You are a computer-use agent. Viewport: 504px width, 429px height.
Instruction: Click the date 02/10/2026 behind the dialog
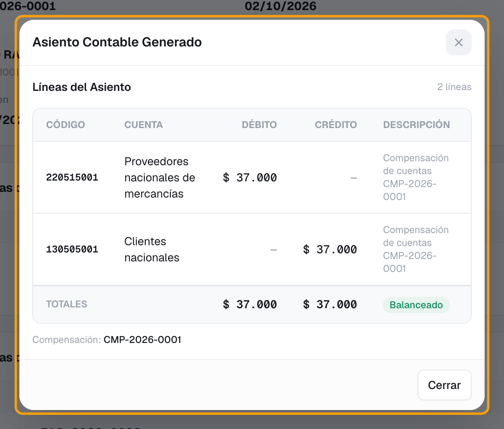point(281,6)
